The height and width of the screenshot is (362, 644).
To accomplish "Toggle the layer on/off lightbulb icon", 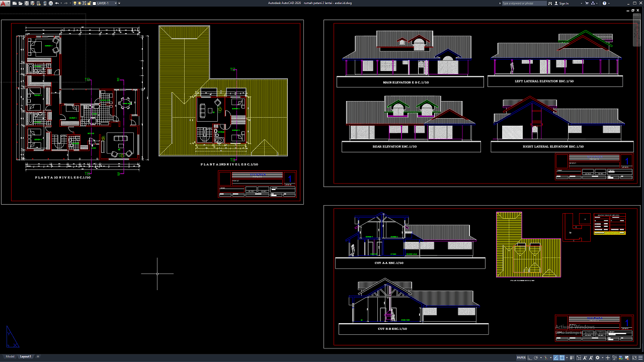I will tap(74, 3).
